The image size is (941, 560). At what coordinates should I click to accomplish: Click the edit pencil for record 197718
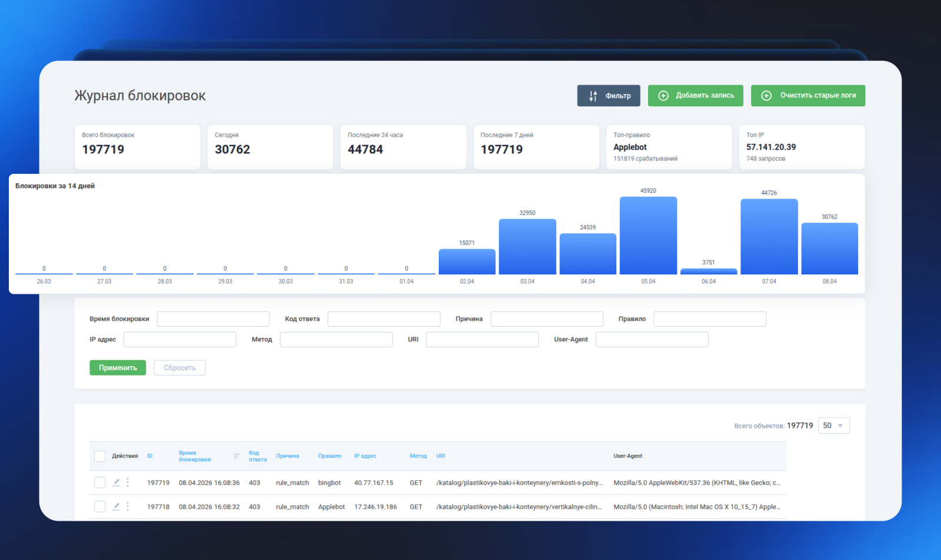[116, 507]
